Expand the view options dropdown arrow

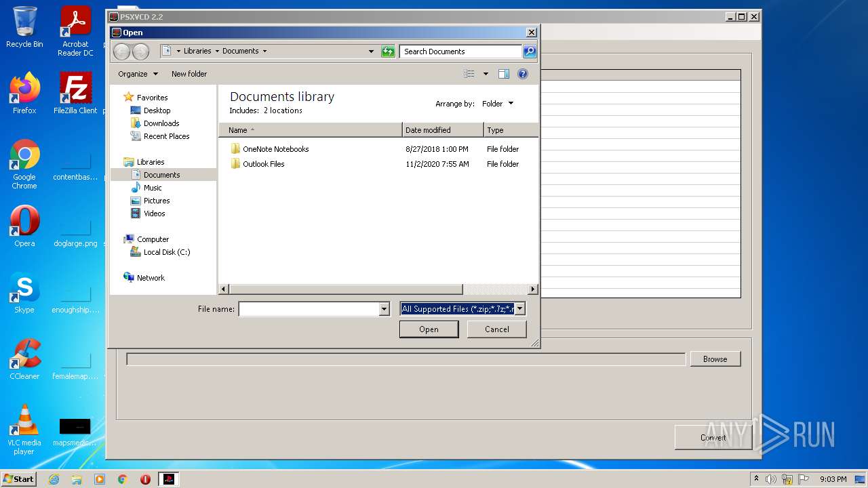486,74
